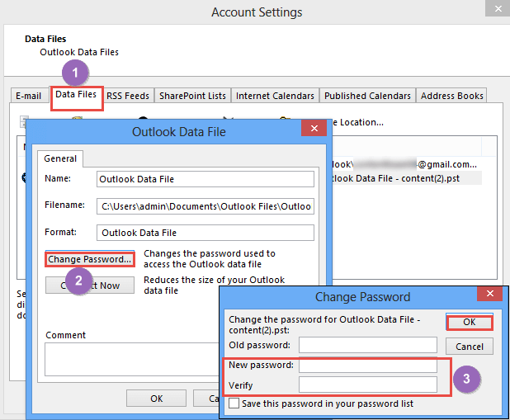Click the purple step 3 marker

[466, 379]
